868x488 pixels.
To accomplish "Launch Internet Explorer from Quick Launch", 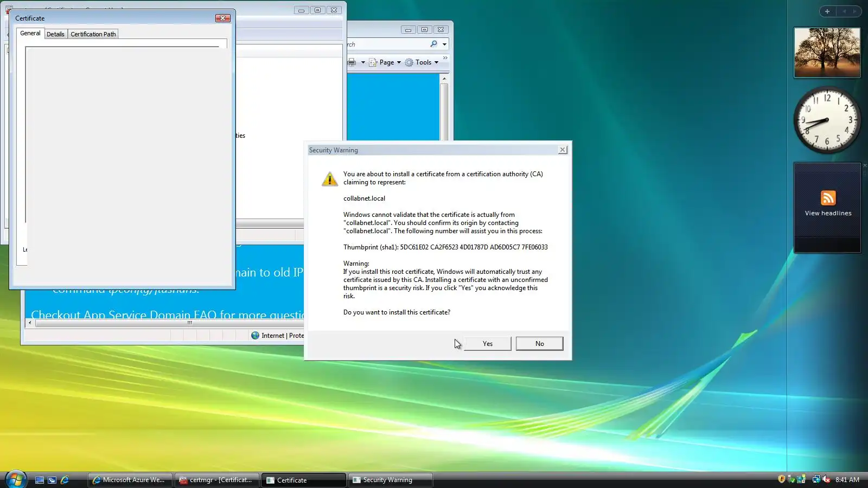I will (x=65, y=480).
